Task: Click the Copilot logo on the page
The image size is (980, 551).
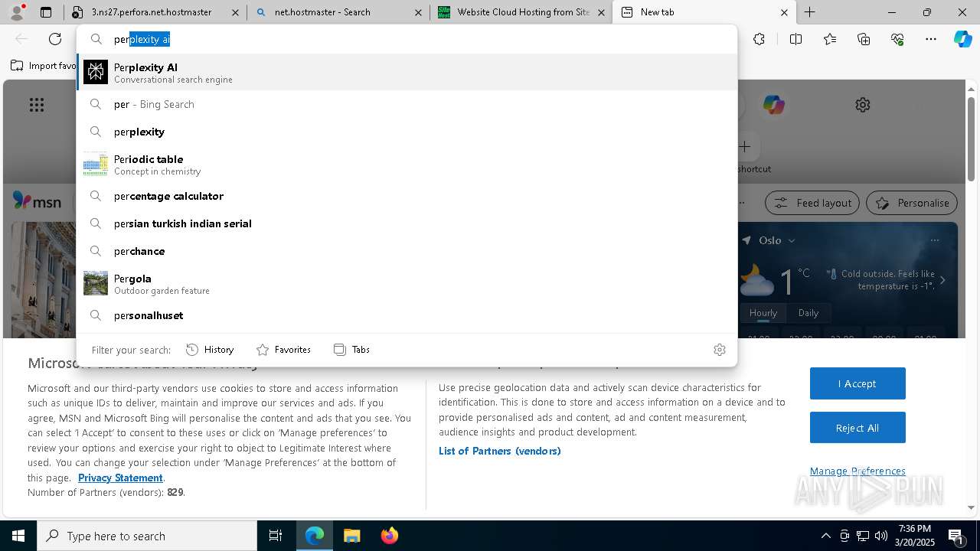Action: click(773, 105)
